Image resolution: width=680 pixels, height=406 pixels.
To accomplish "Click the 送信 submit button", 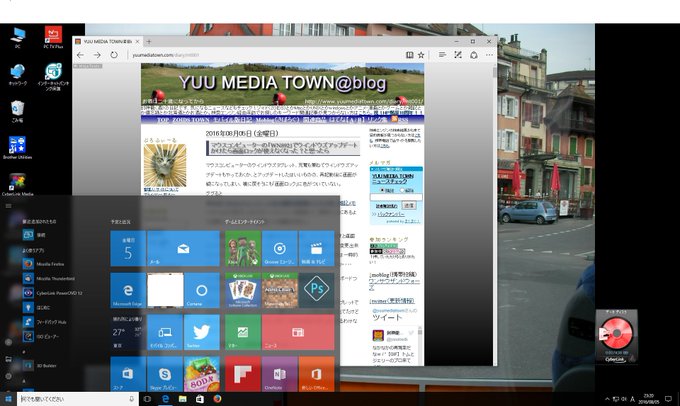I will pyautogui.click(x=409, y=205).
